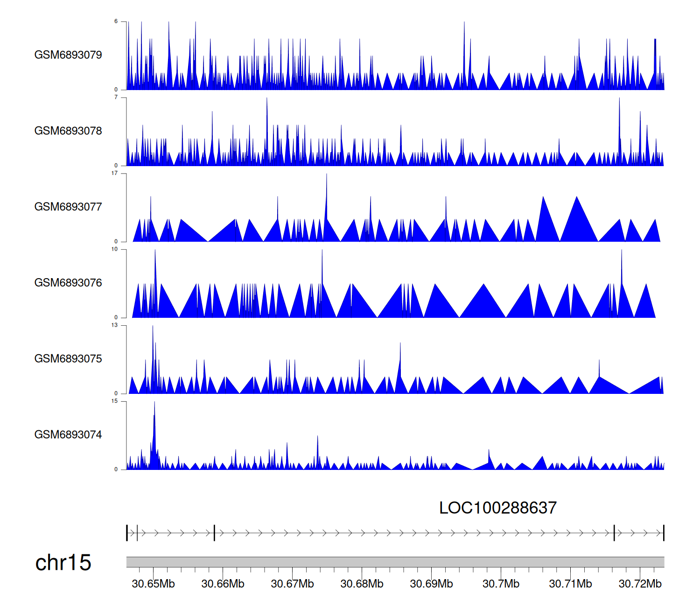Select the 30.67Mb axis label
Screen dimensions: 700x616
click(292, 584)
